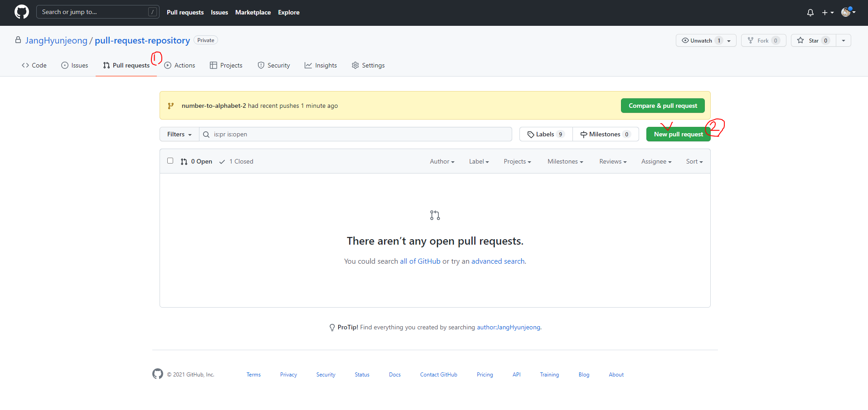Open Explore from the header
868x410 pixels.
click(289, 12)
